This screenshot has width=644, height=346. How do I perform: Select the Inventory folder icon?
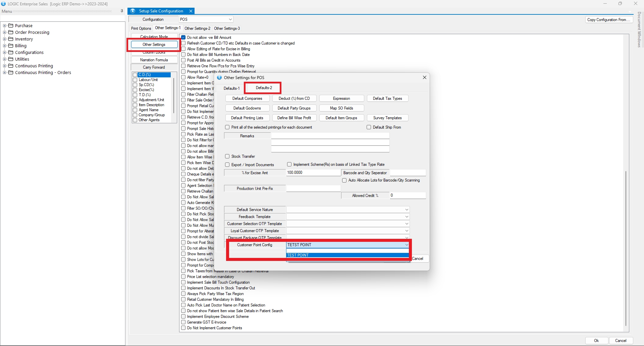(x=11, y=39)
